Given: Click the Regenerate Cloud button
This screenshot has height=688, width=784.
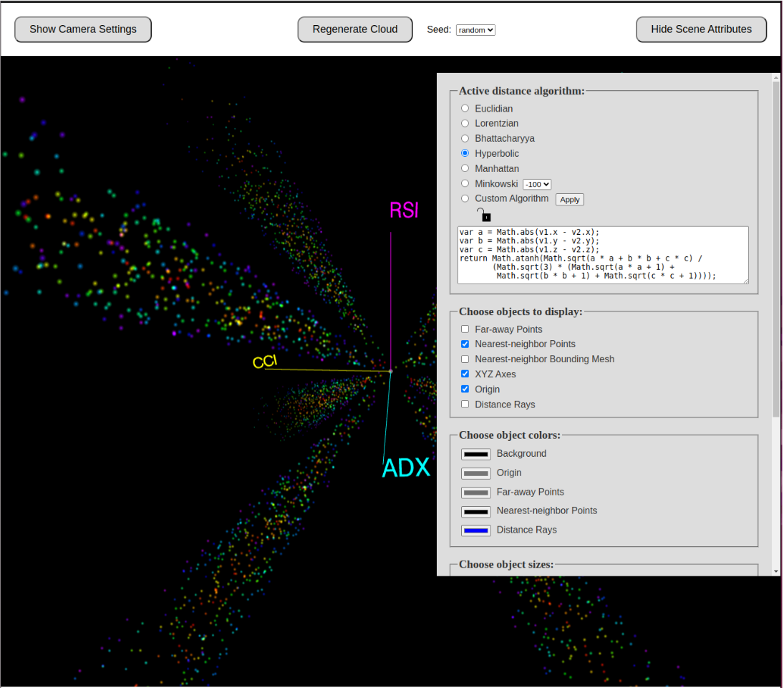Looking at the screenshot, I should [x=355, y=29].
